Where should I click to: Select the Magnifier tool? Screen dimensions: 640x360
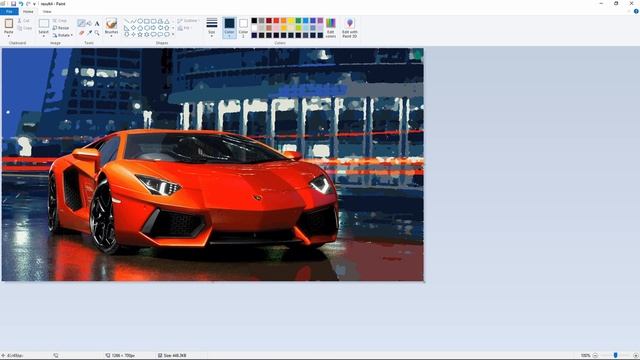pos(97,33)
